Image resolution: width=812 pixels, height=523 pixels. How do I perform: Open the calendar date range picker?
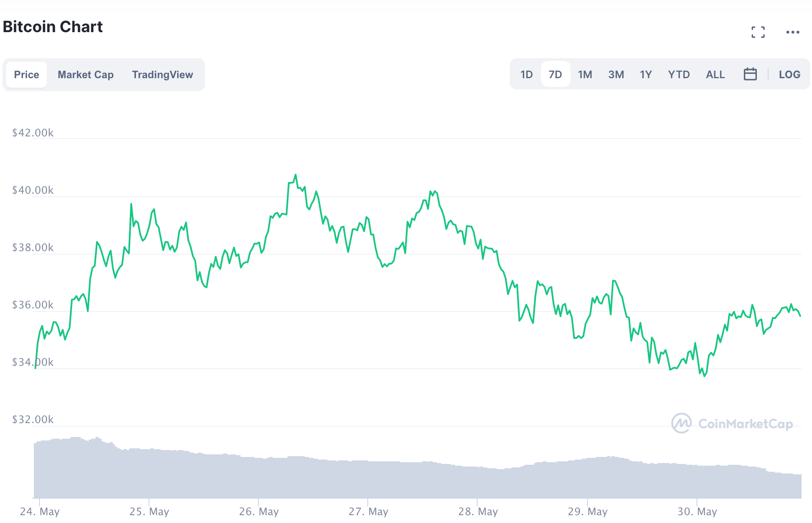751,74
